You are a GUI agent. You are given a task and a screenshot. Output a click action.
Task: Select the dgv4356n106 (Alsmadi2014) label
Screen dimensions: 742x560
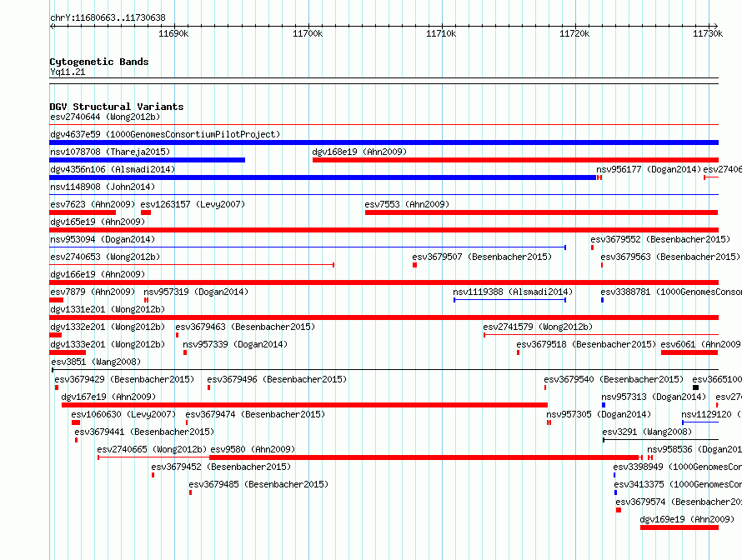coord(113,169)
